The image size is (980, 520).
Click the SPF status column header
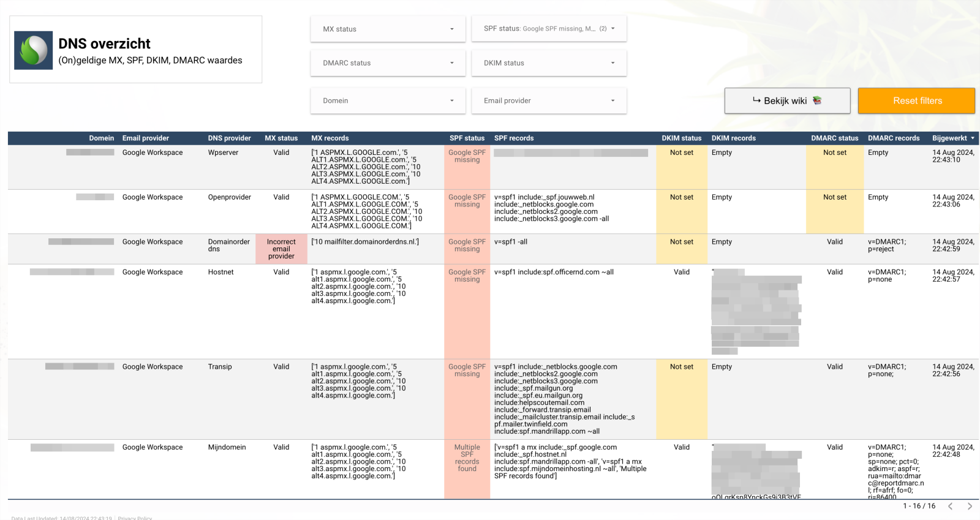click(x=467, y=138)
